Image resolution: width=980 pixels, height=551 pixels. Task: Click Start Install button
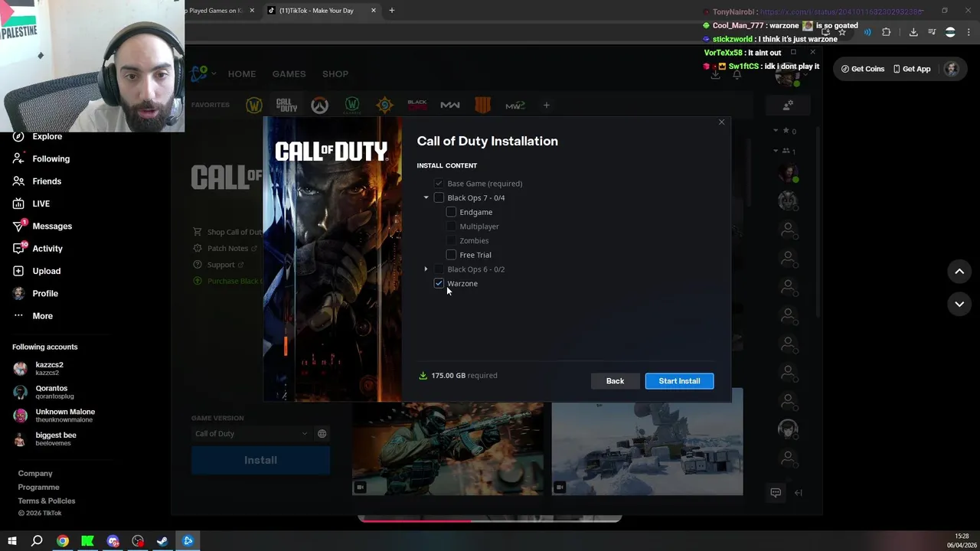pos(679,381)
